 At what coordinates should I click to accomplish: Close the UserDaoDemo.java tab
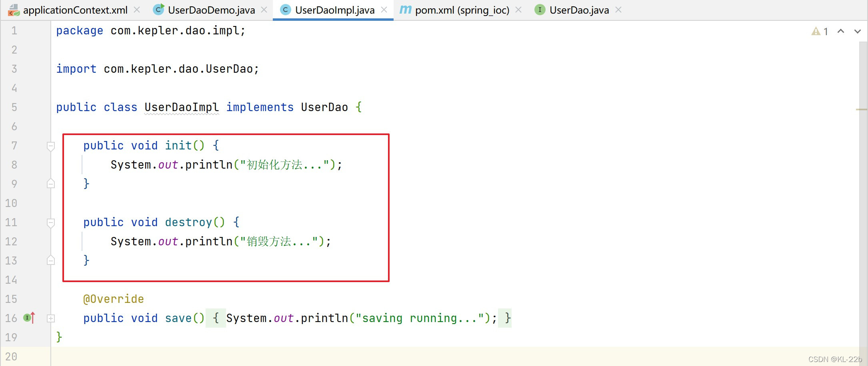(264, 10)
